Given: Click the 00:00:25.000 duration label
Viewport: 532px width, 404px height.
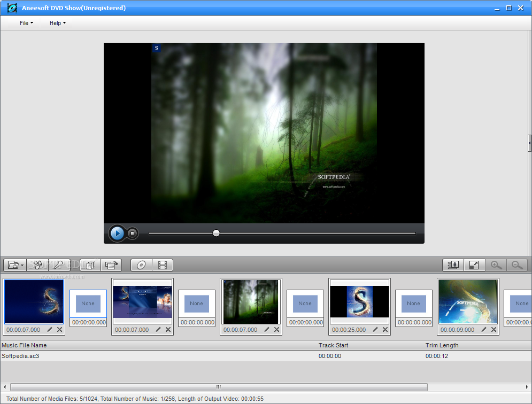Looking at the screenshot, I should point(349,330).
